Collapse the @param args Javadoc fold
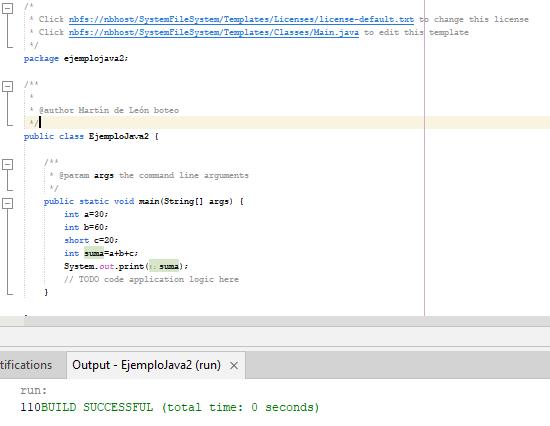Viewport: 550px width, 426px height. click(x=8, y=165)
